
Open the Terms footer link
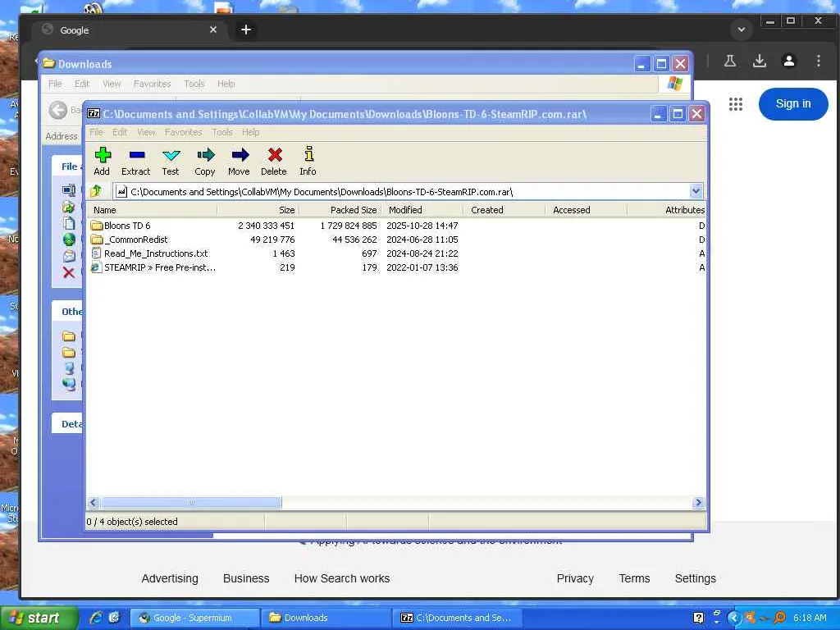pyautogui.click(x=634, y=578)
